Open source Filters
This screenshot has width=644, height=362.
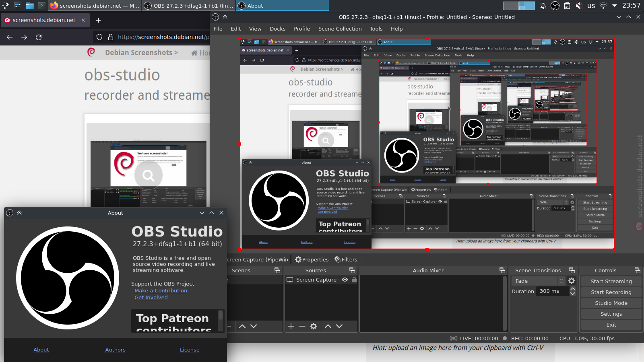(x=346, y=260)
